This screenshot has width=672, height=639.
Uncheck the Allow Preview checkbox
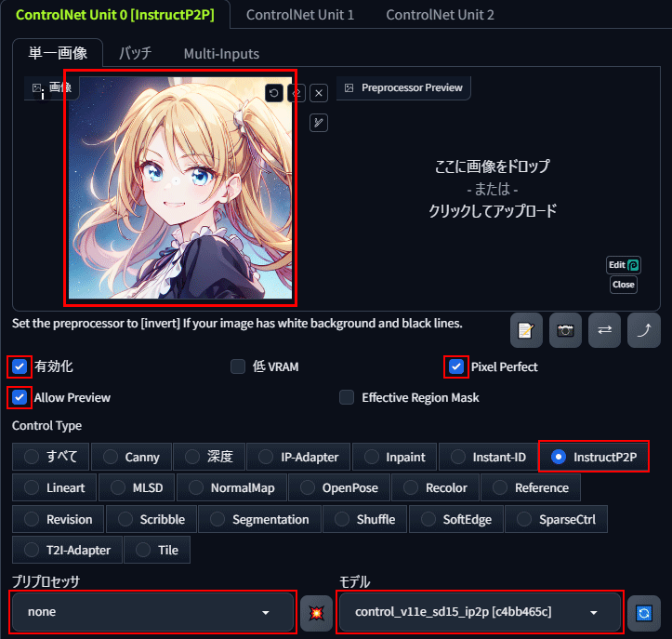[20, 397]
